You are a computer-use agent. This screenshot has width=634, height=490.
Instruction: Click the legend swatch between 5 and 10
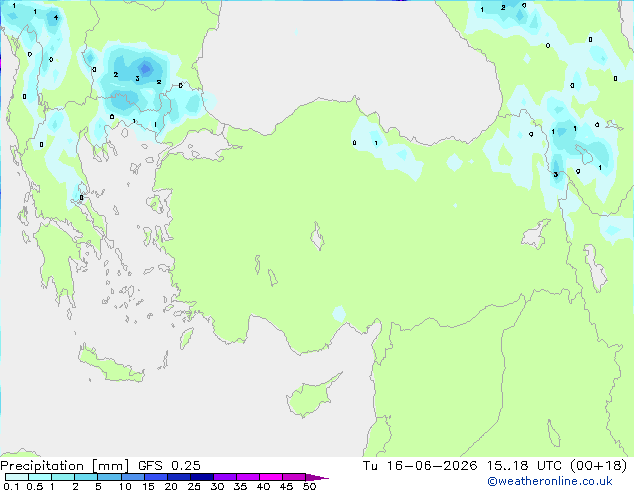coord(109,477)
